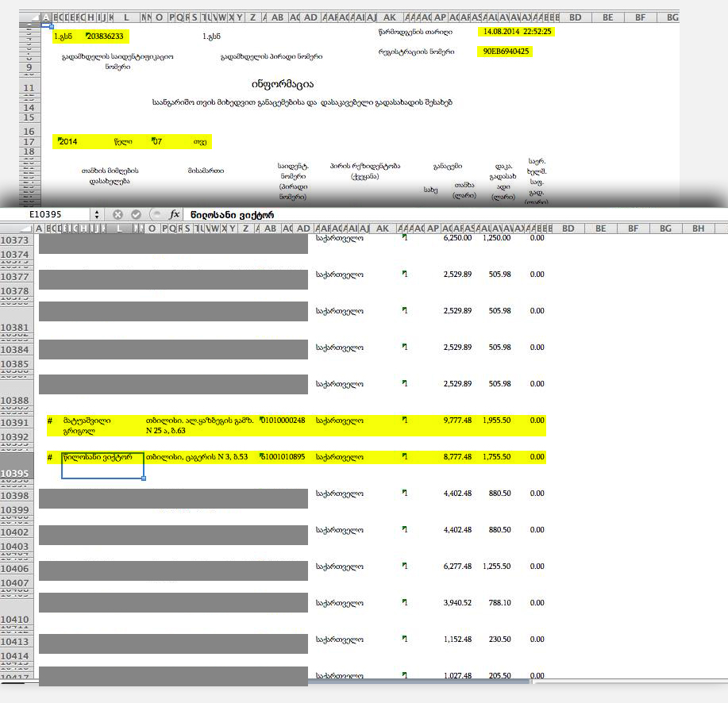728x703 pixels.
Task: Select row header 10391
Action: click(x=15, y=422)
